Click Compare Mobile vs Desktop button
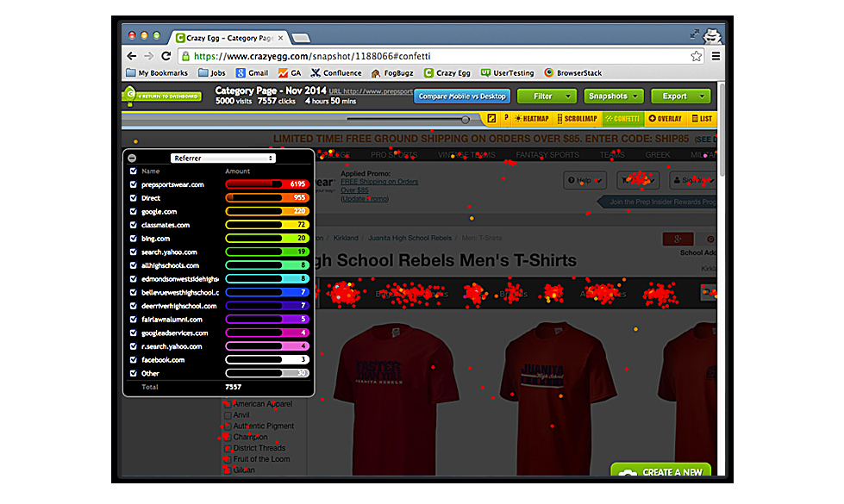The image size is (844, 504). coord(462,96)
